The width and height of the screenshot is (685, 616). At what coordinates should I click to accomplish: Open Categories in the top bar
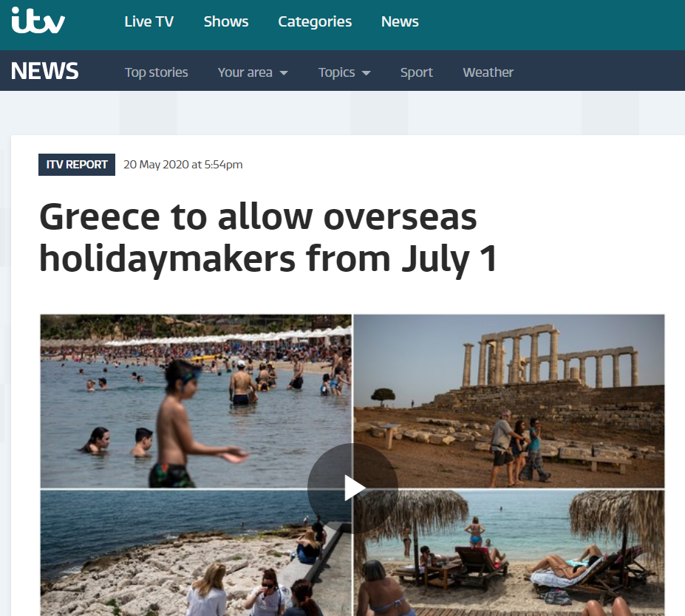click(315, 22)
